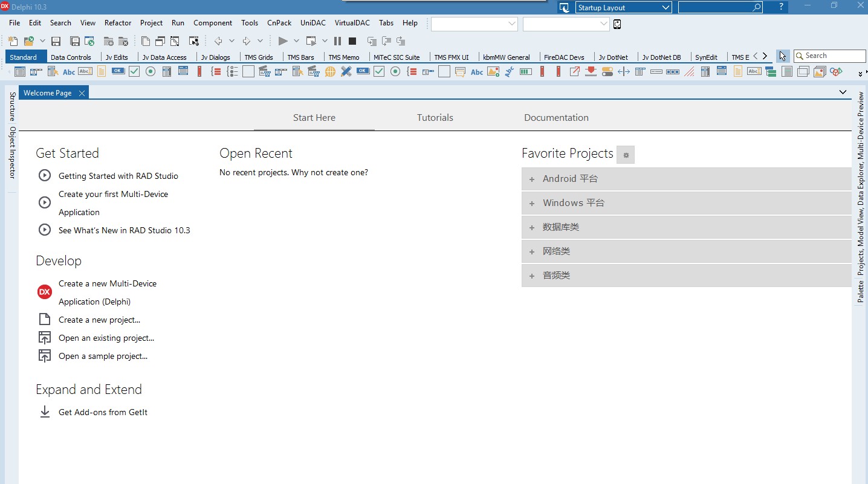Click the green Run play button
Viewport: 868px width, 484px height.
283,41
